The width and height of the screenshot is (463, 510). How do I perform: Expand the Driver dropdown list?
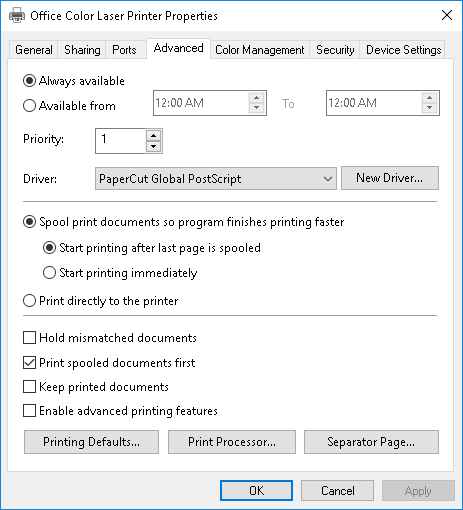[x=216, y=179]
